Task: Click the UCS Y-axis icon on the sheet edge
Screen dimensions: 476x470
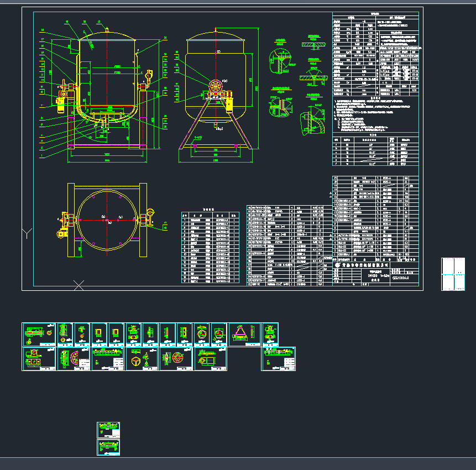Action: pyautogui.click(x=27, y=233)
